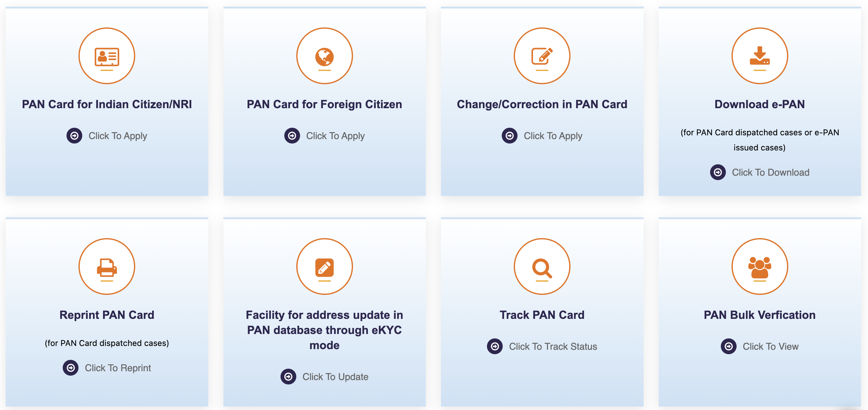
Task: Select Click To Apply for Indian Citizen/NRI
Action: [117, 136]
